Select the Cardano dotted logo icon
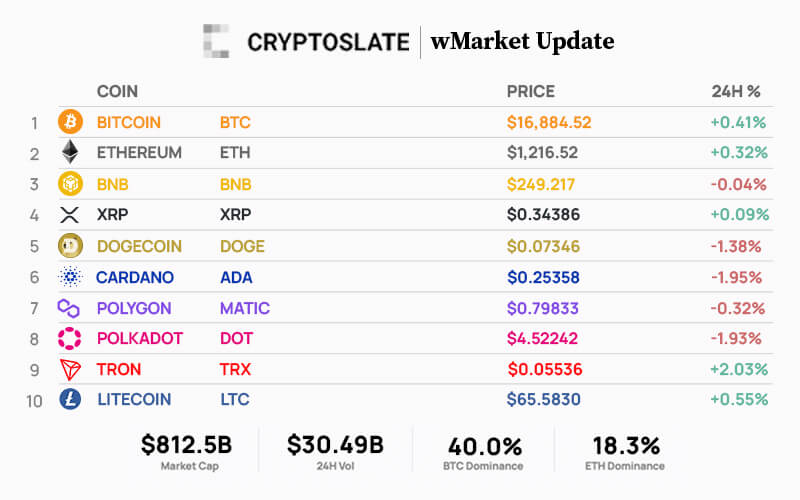 [70, 277]
